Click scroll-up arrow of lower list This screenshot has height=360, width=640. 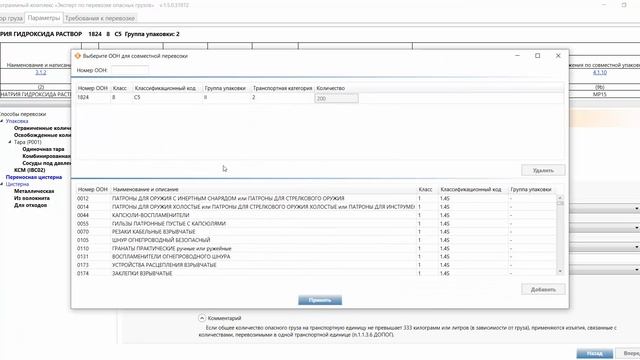coord(560,198)
